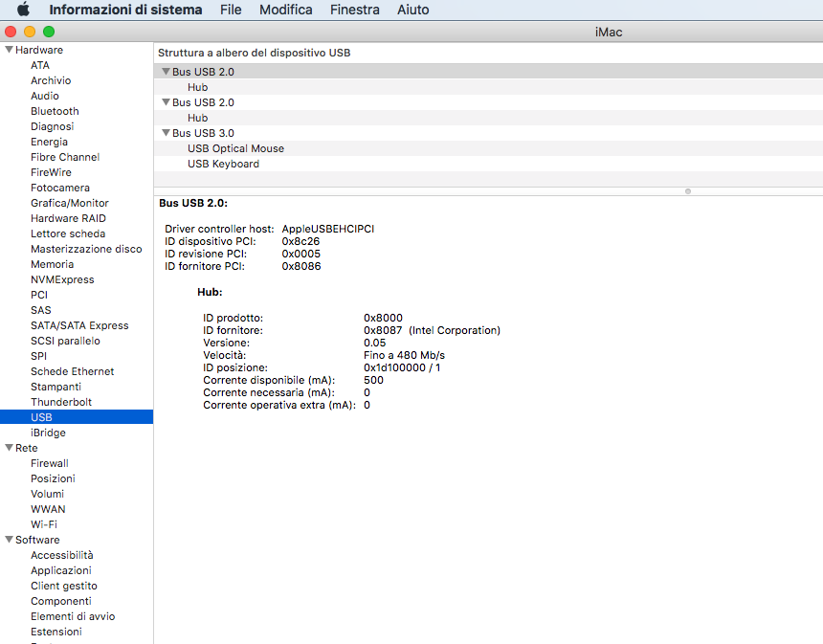Select Grafica/Monitor in the sidebar
Viewport: 823px width, 644px height.
coord(69,203)
